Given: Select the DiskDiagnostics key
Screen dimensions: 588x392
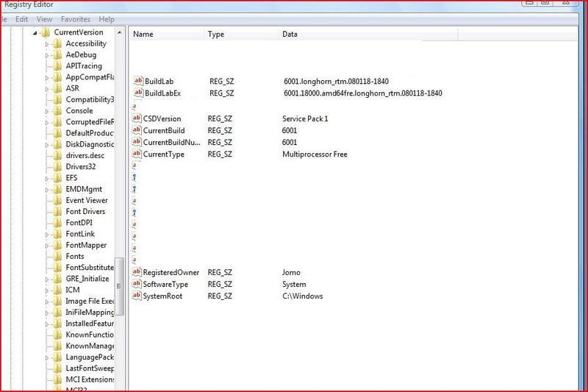Looking at the screenshot, I should tap(90, 144).
